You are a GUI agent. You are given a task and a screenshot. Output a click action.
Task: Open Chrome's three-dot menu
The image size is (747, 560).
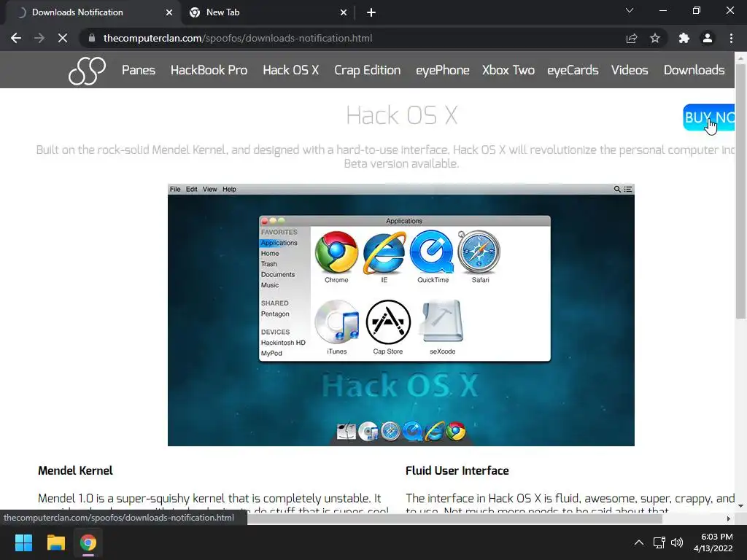click(731, 38)
